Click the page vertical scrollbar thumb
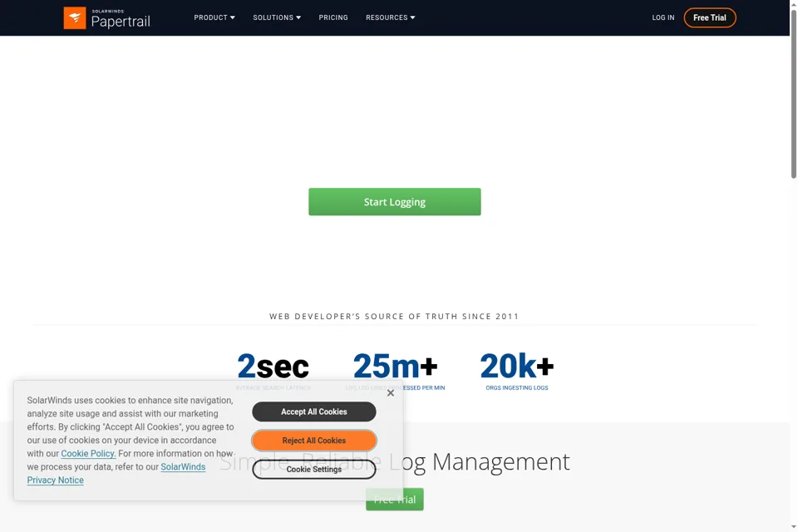798x532 pixels. (793, 93)
